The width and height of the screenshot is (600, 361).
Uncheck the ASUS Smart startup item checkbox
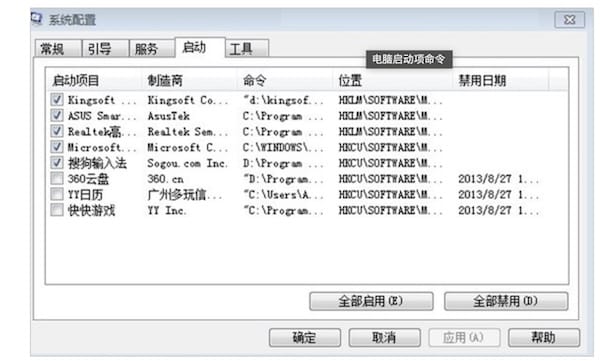pyautogui.click(x=57, y=116)
